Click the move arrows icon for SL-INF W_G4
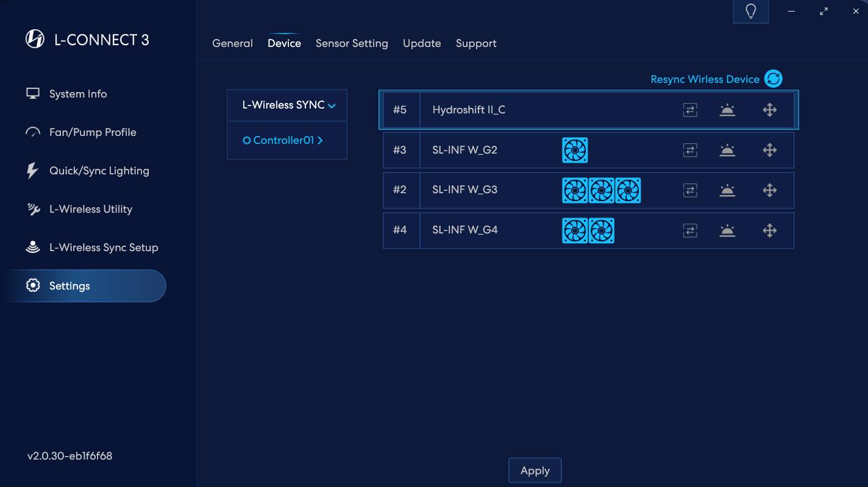This screenshot has width=868, height=487. pos(770,230)
